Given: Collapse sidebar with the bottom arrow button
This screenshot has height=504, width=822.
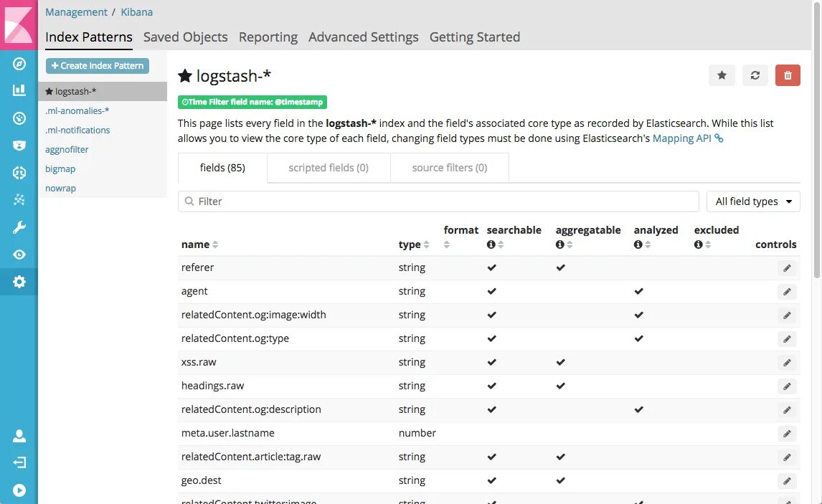Looking at the screenshot, I should 19,490.
